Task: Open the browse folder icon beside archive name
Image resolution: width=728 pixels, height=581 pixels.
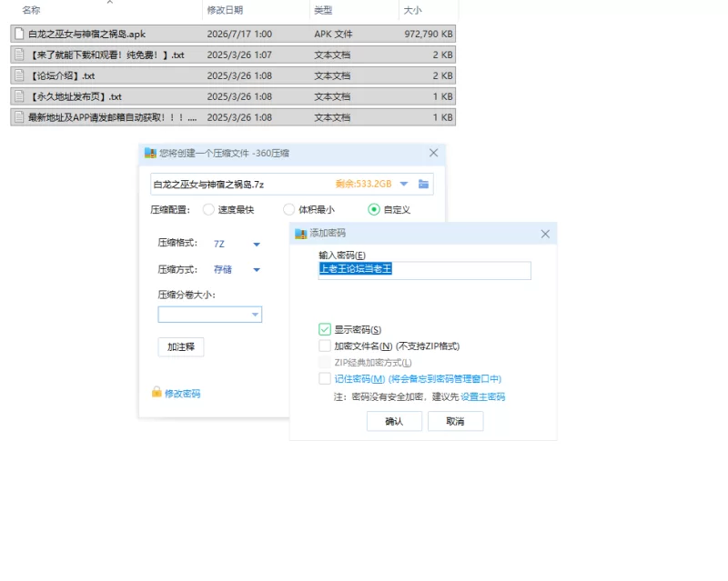Action: point(423,185)
